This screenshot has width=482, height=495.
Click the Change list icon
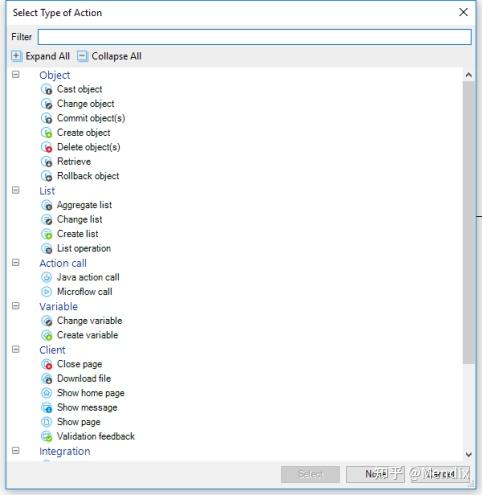pyautogui.click(x=46, y=219)
